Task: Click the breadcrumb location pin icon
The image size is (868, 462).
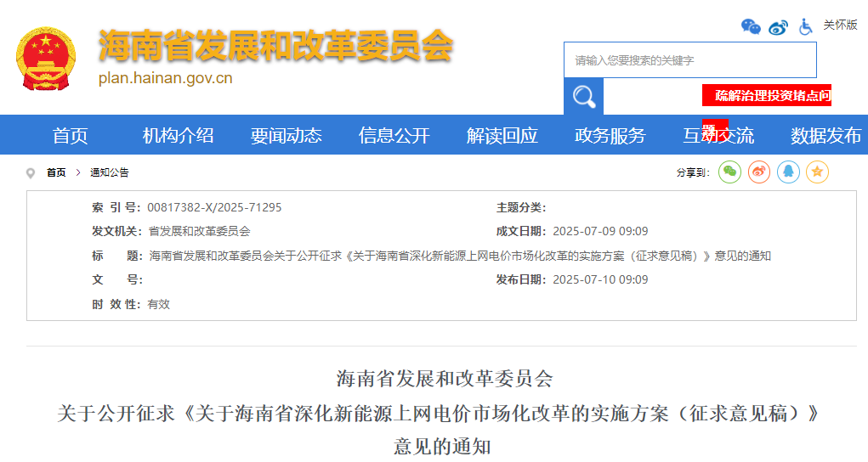Action: 31,173
